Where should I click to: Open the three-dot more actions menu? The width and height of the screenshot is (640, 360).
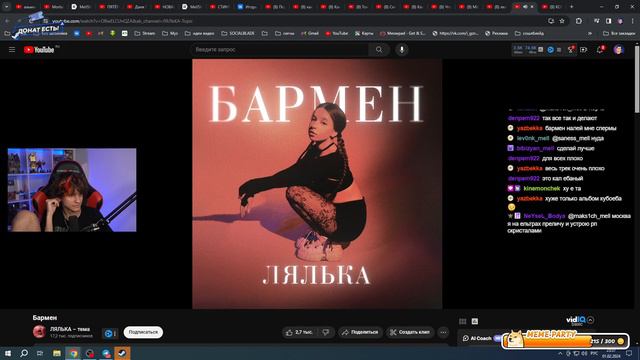(443, 332)
